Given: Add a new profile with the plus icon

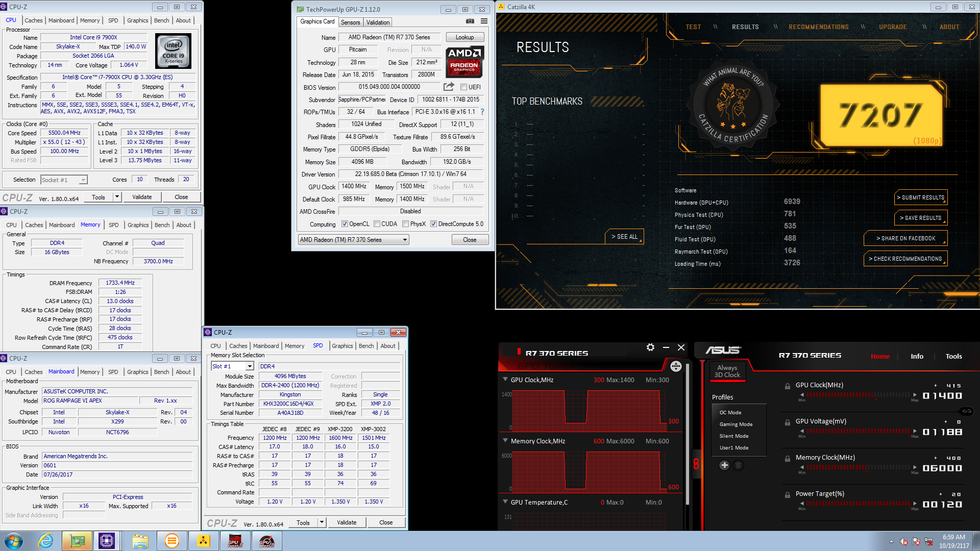Looking at the screenshot, I should (724, 465).
